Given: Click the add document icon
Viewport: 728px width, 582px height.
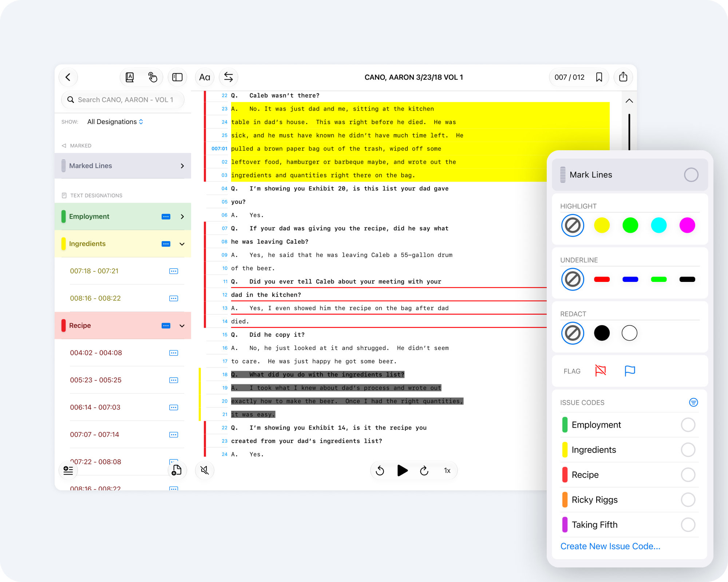Looking at the screenshot, I should (x=177, y=470).
